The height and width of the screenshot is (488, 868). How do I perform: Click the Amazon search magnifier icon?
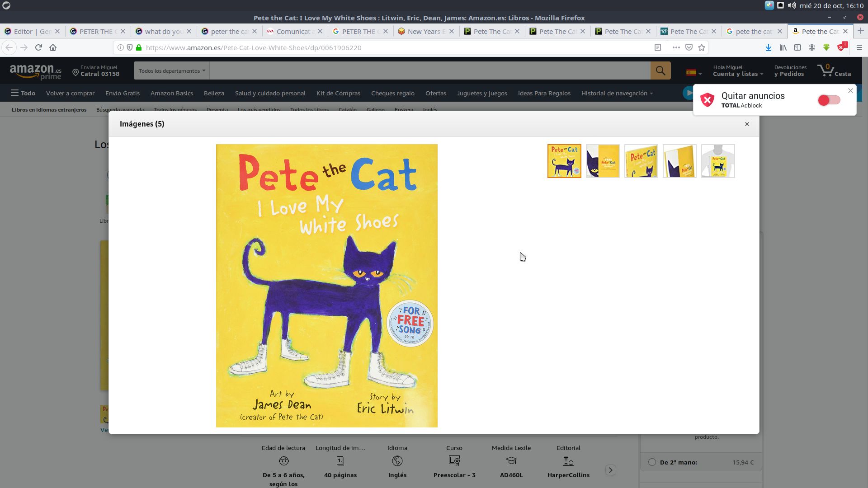(x=660, y=70)
